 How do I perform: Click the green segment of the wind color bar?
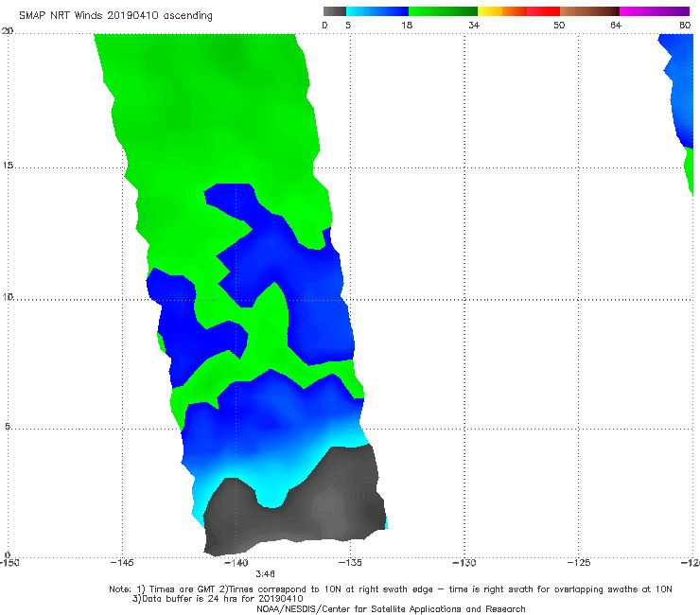[x=443, y=11]
